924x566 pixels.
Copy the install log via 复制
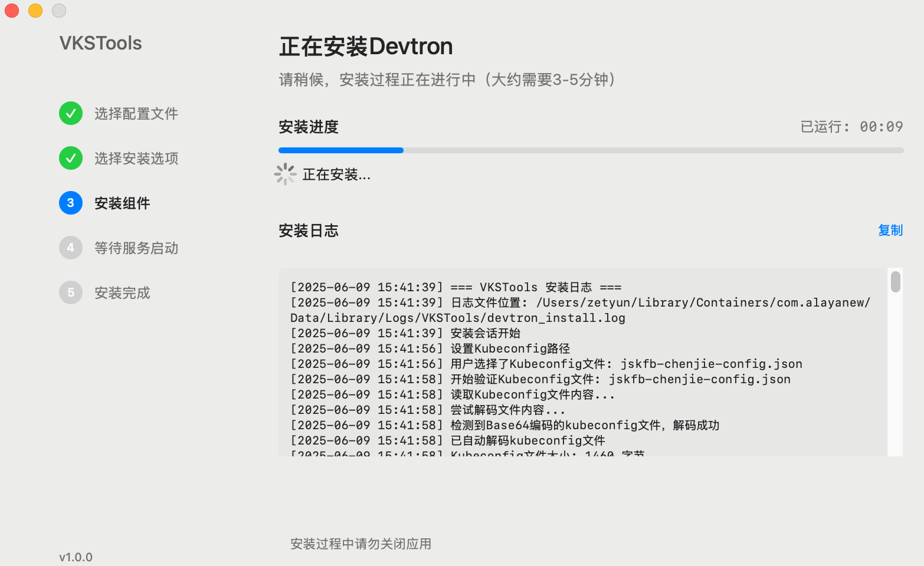click(890, 231)
